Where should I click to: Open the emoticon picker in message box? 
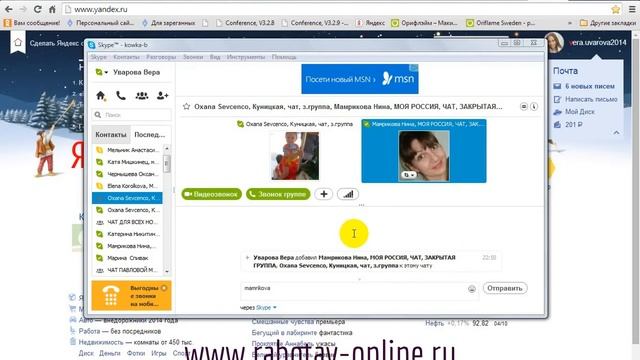pos(472,289)
